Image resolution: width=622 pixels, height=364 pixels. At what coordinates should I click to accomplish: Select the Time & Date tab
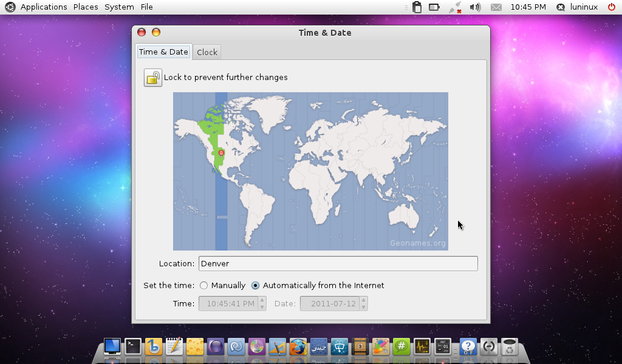coord(163,52)
